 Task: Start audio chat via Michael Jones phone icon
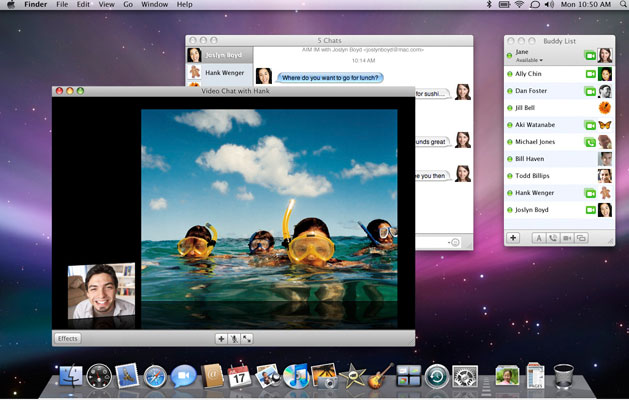590,142
